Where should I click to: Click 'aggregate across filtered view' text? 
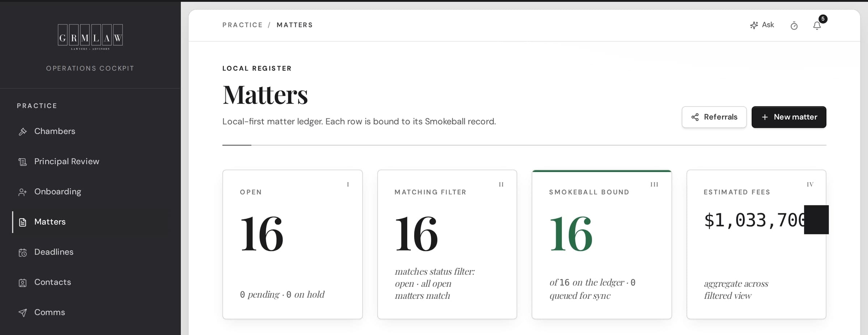[x=736, y=289]
